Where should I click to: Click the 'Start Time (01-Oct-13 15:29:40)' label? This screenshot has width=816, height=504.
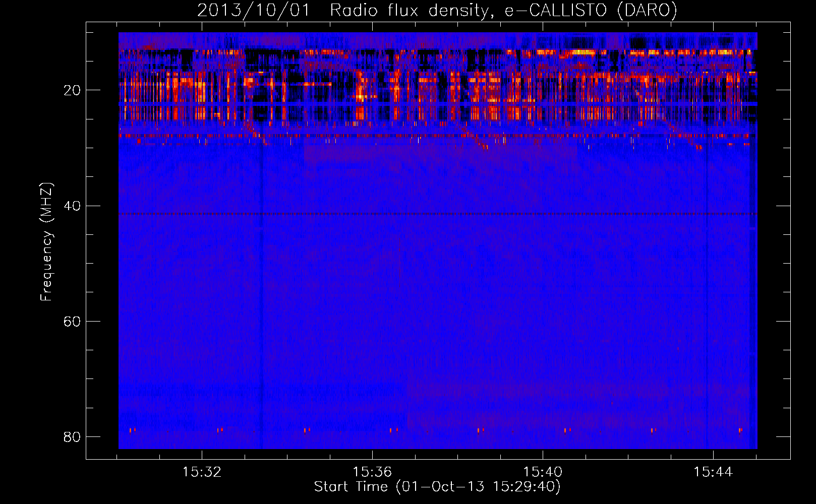click(437, 487)
